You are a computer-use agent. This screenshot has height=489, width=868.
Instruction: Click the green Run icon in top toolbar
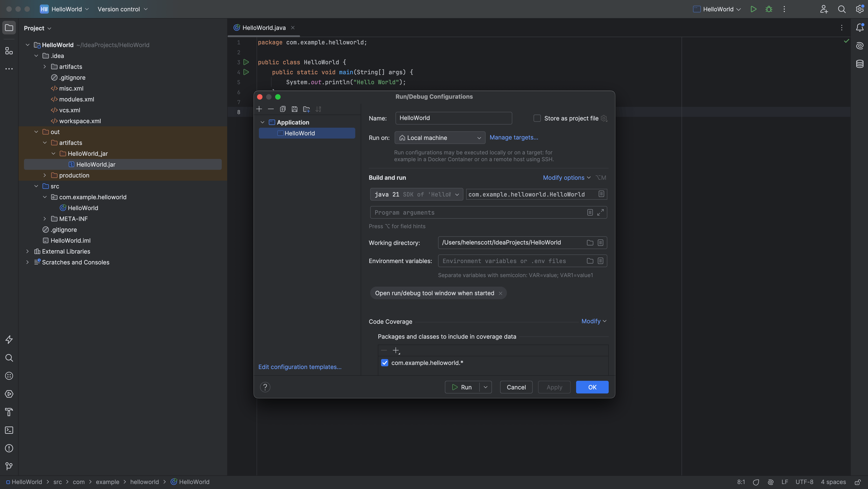click(754, 9)
